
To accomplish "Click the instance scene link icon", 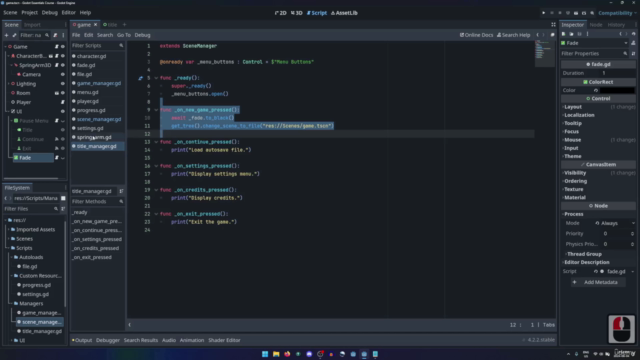I will click(14, 36).
